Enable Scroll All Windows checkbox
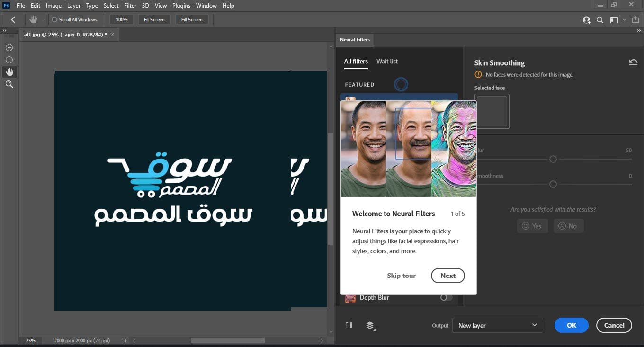644x347 pixels. click(54, 19)
